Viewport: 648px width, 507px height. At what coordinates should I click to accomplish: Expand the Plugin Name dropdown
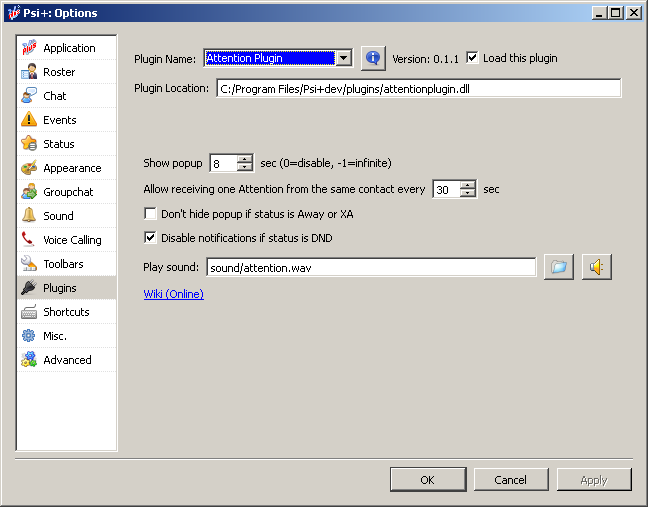tap(344, 58)
